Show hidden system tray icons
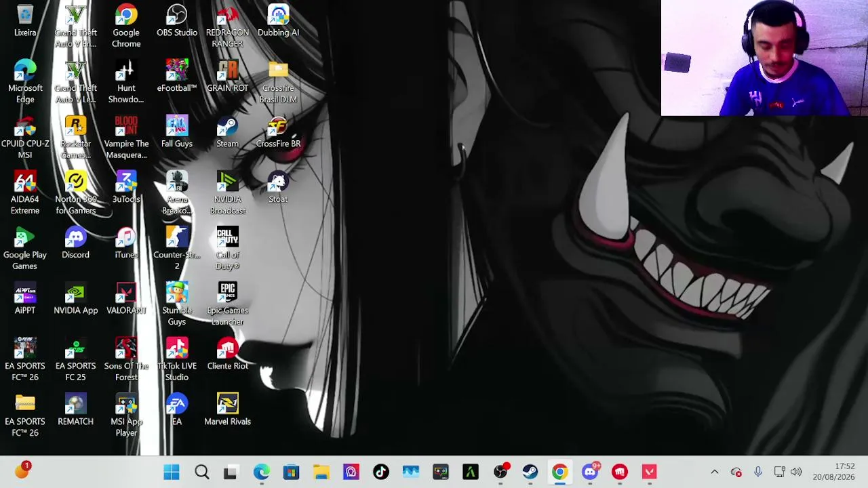 (x=714, y=472)
